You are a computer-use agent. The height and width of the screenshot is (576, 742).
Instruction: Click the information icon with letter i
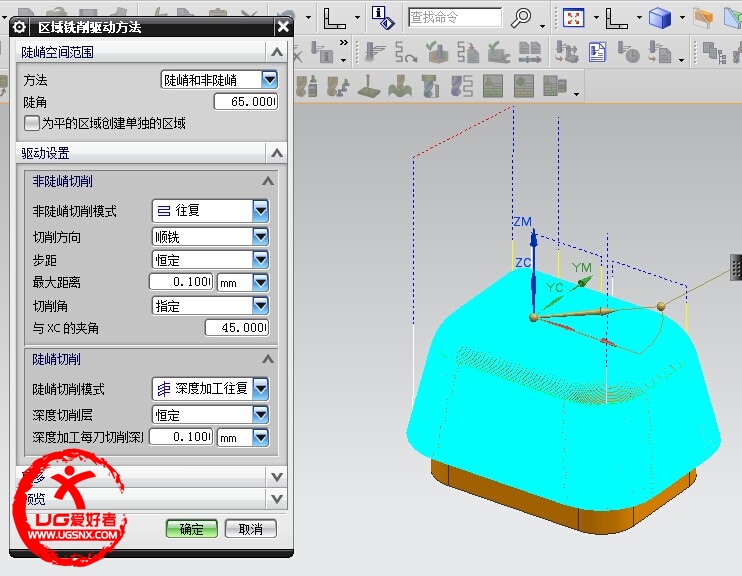coord(381,17)
